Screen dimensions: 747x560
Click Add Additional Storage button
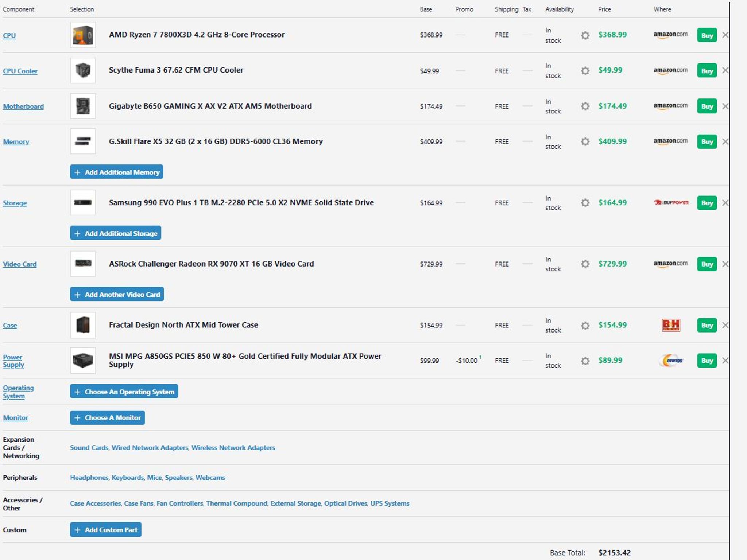click(116, 233)
